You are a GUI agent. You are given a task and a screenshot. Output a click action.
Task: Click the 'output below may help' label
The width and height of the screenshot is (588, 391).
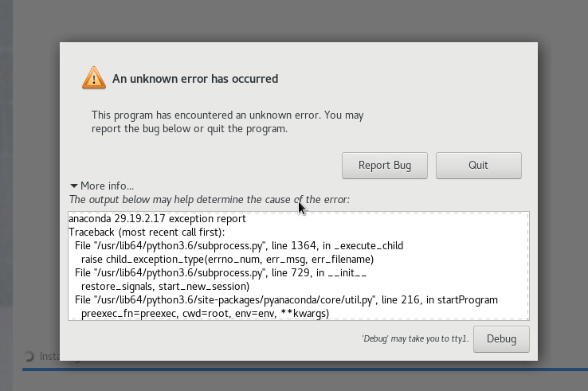pyautogui.click(x=209, y=199)
